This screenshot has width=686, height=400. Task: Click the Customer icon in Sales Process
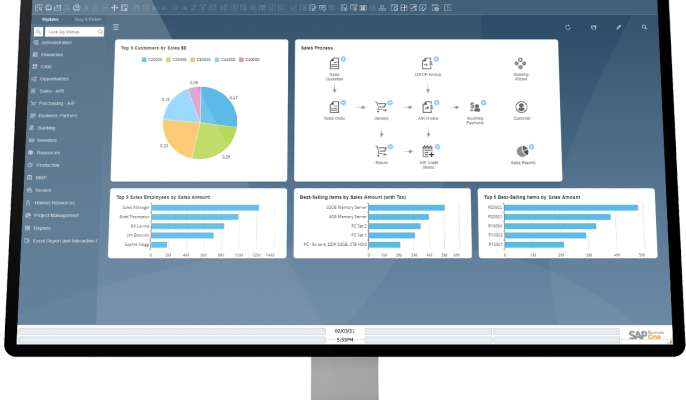521,106
